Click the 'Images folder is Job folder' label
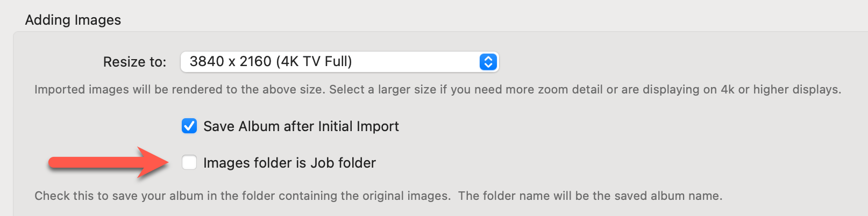This screenshot has height=216, width=868. coord(289,163)
